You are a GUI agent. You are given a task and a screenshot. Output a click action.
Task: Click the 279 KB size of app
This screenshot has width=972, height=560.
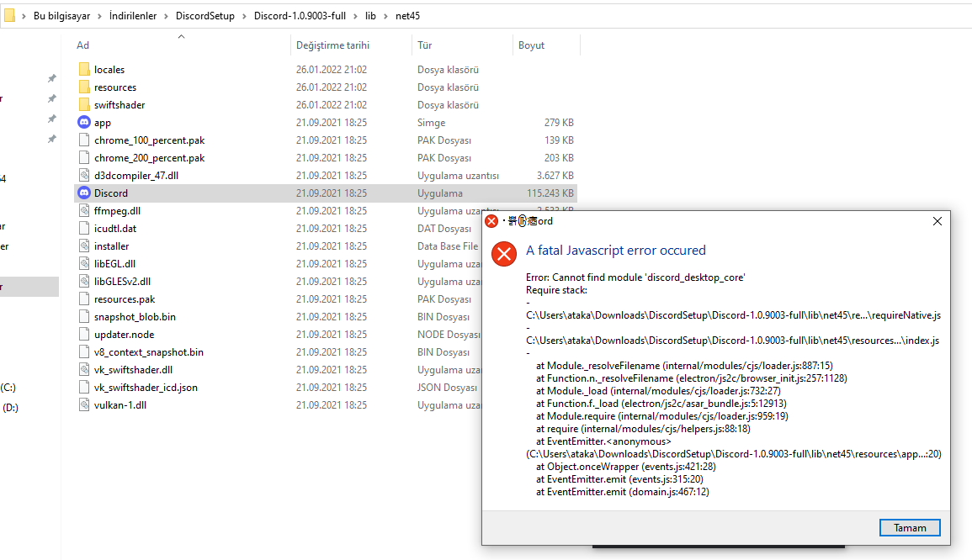pos(559,123)
